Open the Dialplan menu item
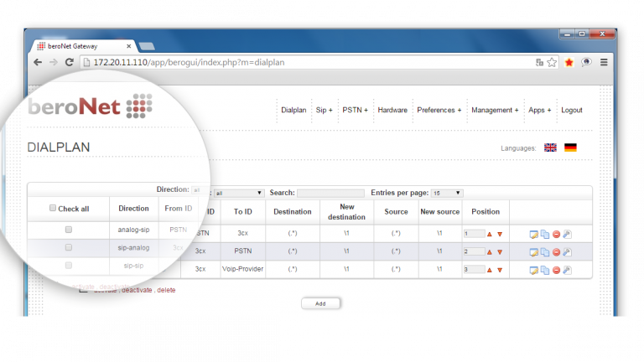Image resolution: width=644 pixels, height=362 pixels. pyautogui.click(x=293, y=110)
